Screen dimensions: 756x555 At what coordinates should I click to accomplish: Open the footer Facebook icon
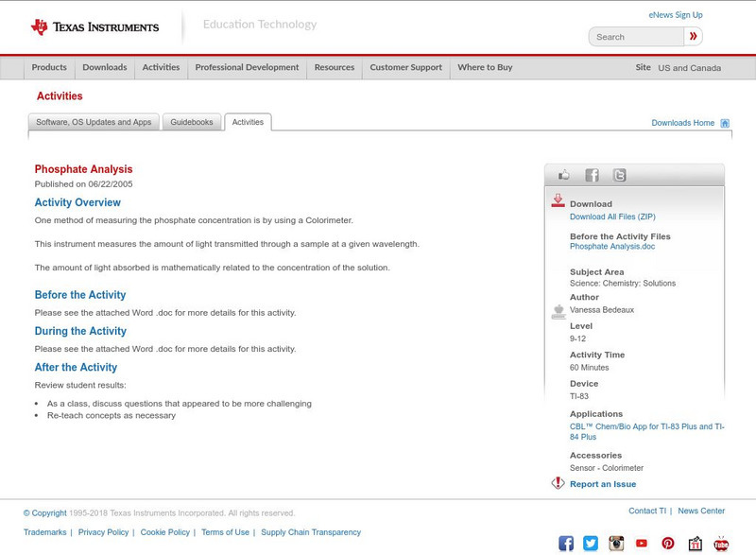566,542
